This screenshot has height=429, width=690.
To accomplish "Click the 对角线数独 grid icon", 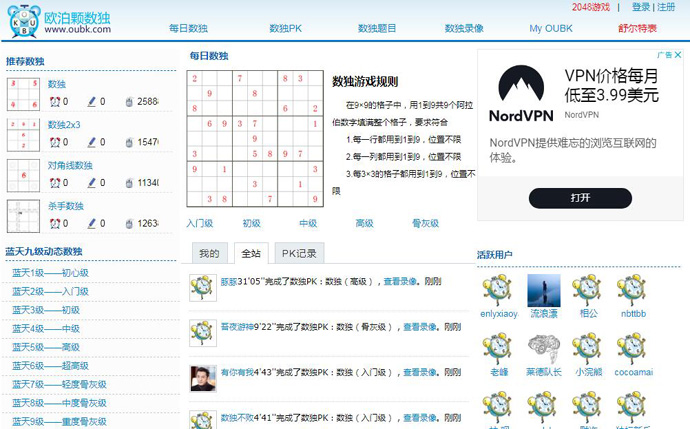I will (x=23, y=176).
